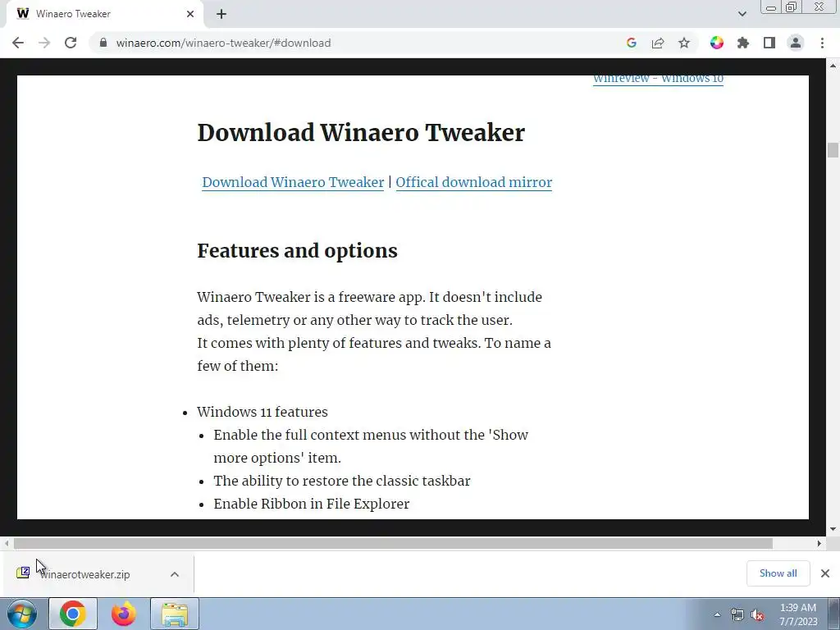Click vertical scrollbar down arrow
This screenshot has width=840, height=630.
click(x=833, y=529)
